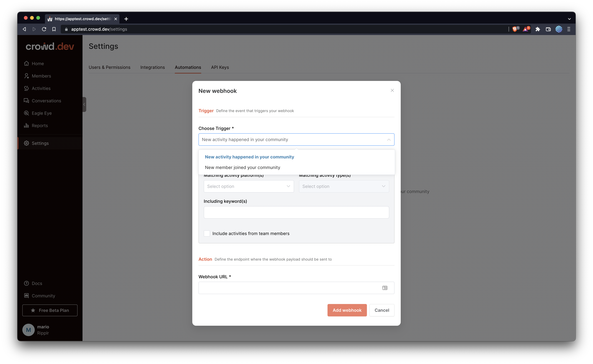Click the browser address bar
The image size is (593, 364).
click(x=284, y=29)
